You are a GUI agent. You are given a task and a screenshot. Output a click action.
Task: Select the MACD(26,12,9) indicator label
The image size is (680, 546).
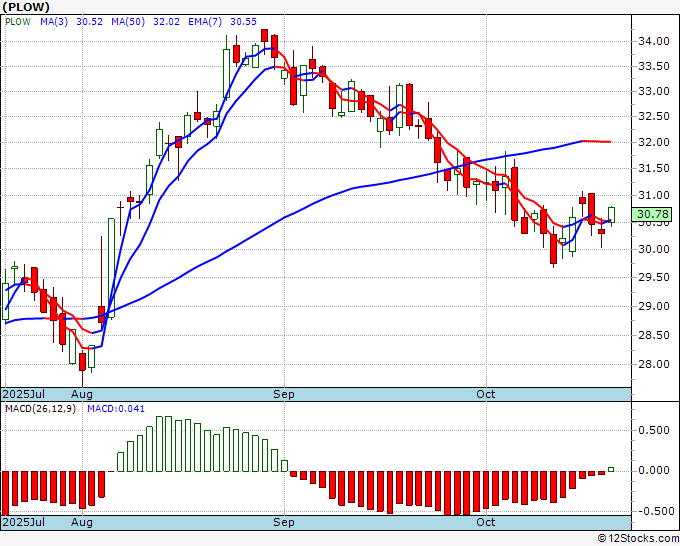[x=40, y=409]
